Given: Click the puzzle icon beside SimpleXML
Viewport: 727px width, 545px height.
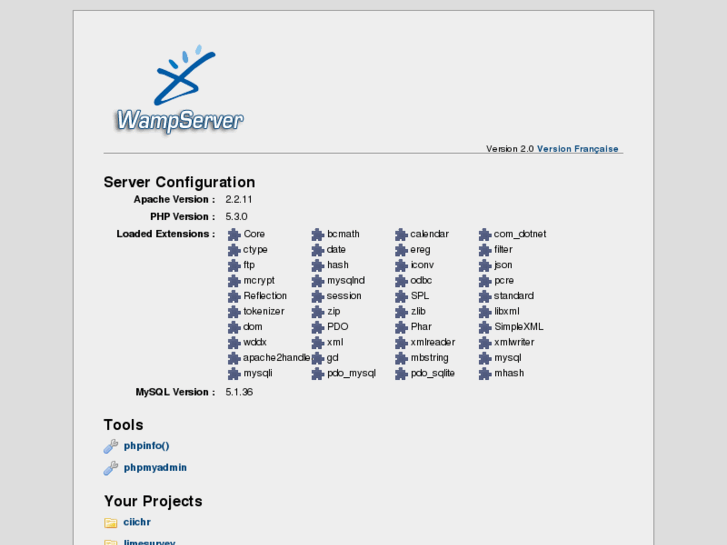Looking at the screenshot, I should [485, 327].
